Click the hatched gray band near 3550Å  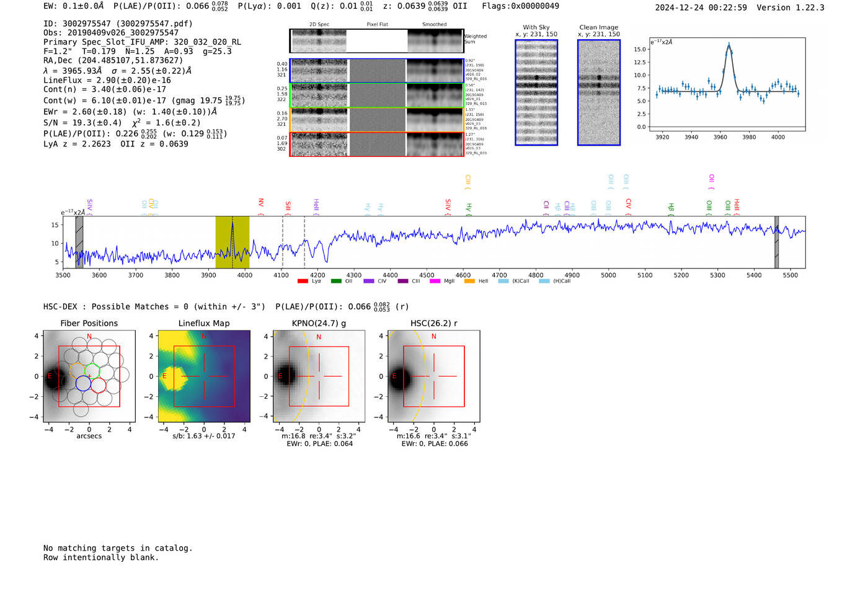[79, 242]
